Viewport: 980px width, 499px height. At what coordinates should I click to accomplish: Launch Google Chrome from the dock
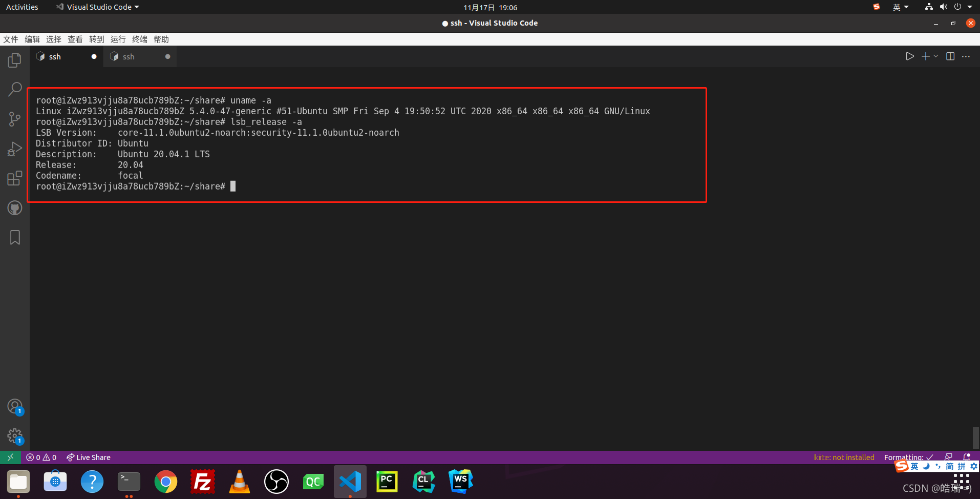coord(166,482)
